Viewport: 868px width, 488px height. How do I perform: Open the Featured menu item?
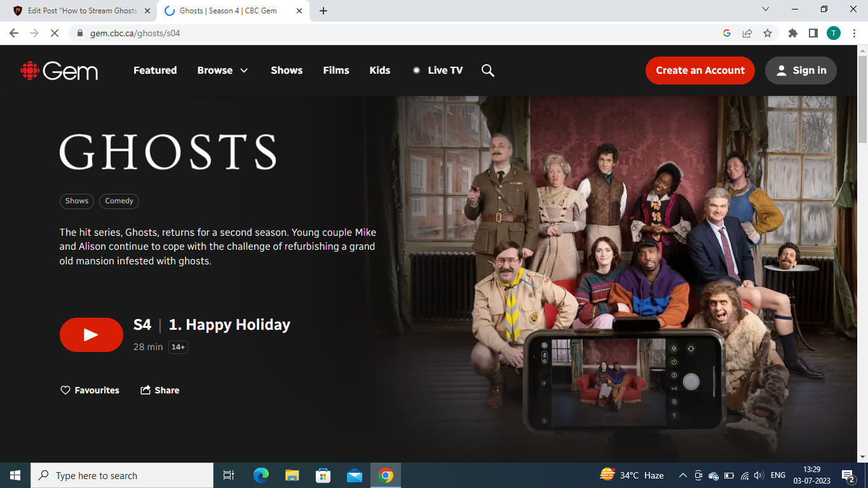155,71
